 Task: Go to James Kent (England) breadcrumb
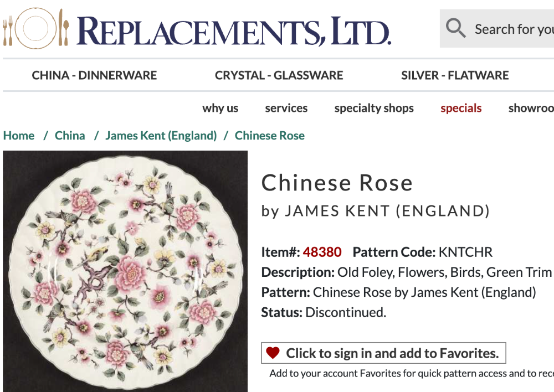coord(161,136)
